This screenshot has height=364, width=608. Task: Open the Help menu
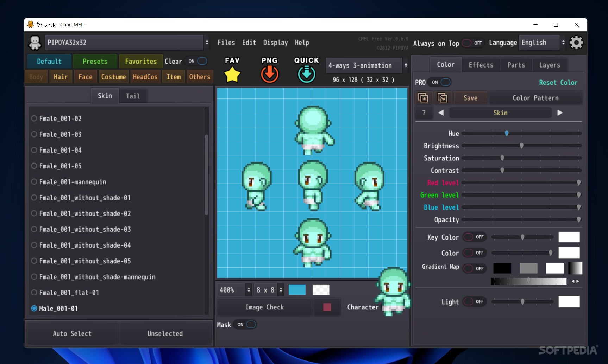[x=302, y=43]
